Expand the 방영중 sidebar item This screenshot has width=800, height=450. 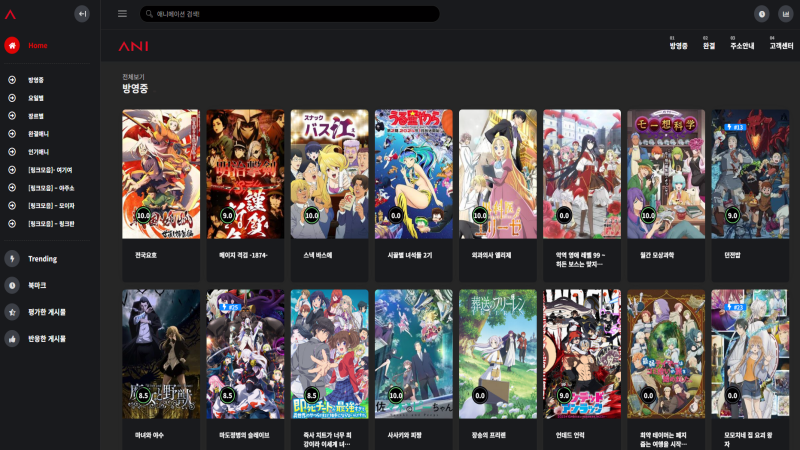(x=36, y=80)
